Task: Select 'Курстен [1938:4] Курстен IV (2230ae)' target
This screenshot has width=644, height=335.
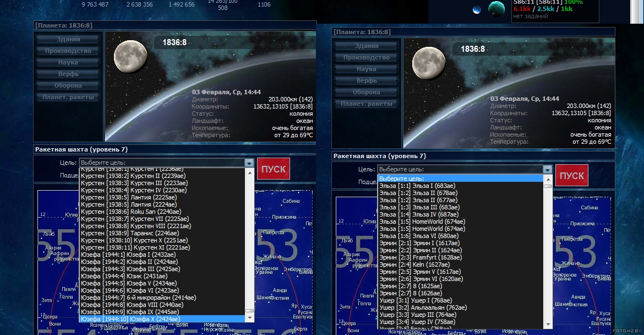Action: coord(162,190)
